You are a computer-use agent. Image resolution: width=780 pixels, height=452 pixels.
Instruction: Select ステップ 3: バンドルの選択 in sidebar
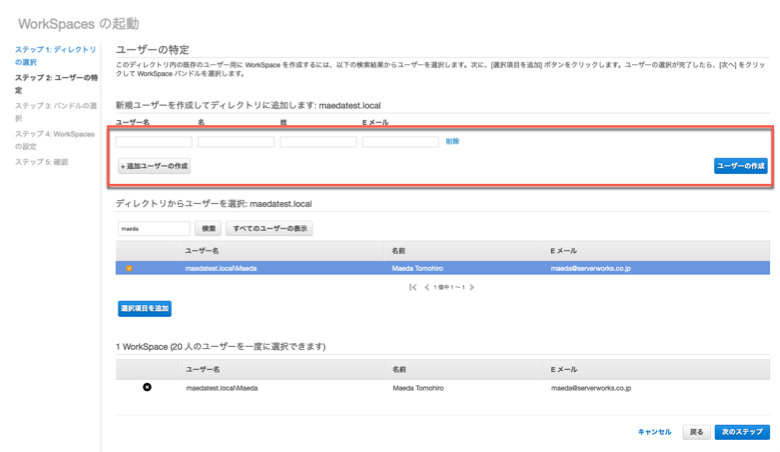tap(56, 111)
